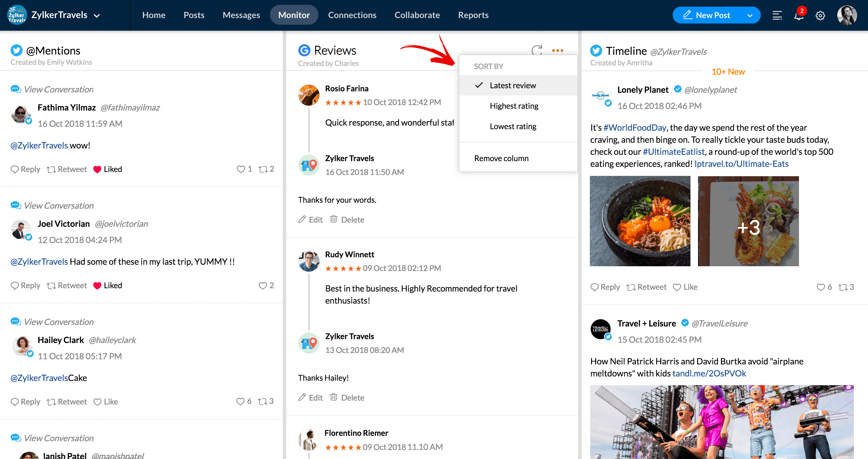This screenshot has height=459, width=868.
Task: Show the 10+ New tweets
Action: (728, 71)
